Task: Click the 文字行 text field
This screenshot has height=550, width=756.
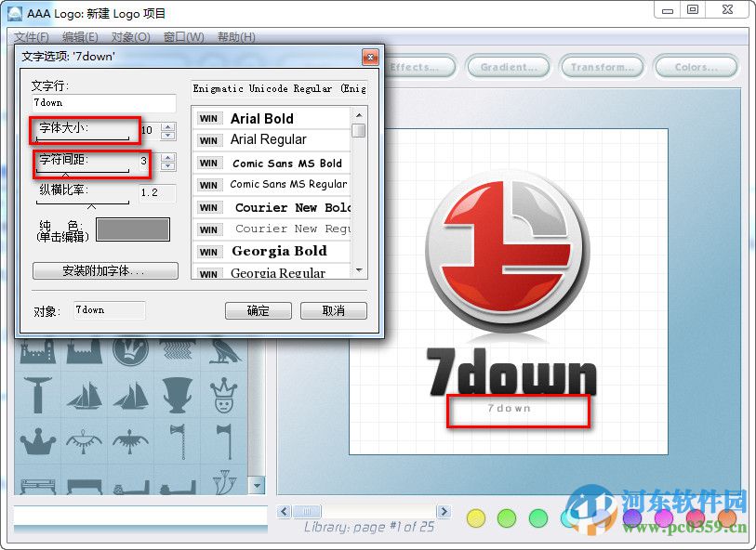Action: coord(104,103)
